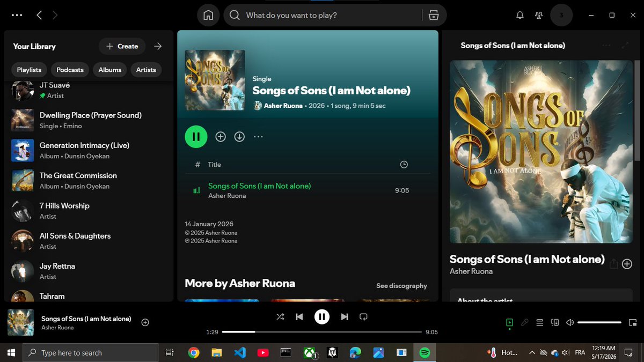Click track title Songs of Sons in tracklist
644x362 pixels.
tap(259, 186)
